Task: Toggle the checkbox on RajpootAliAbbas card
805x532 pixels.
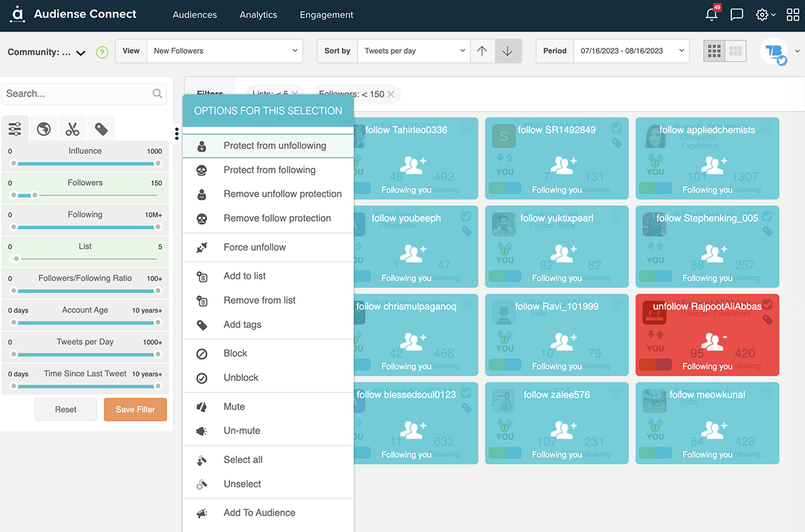Action: click(x=767, y=305)
